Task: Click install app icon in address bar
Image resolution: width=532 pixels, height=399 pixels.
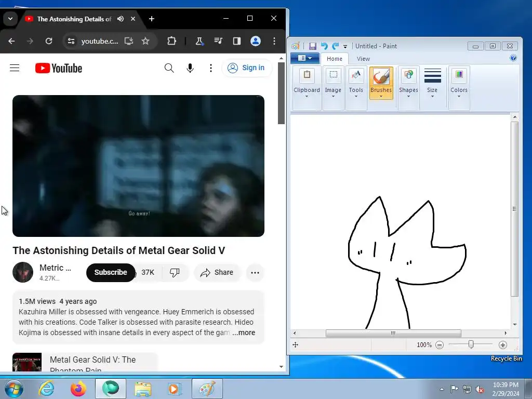Action: pyautogui.click(x=129, y=41)
